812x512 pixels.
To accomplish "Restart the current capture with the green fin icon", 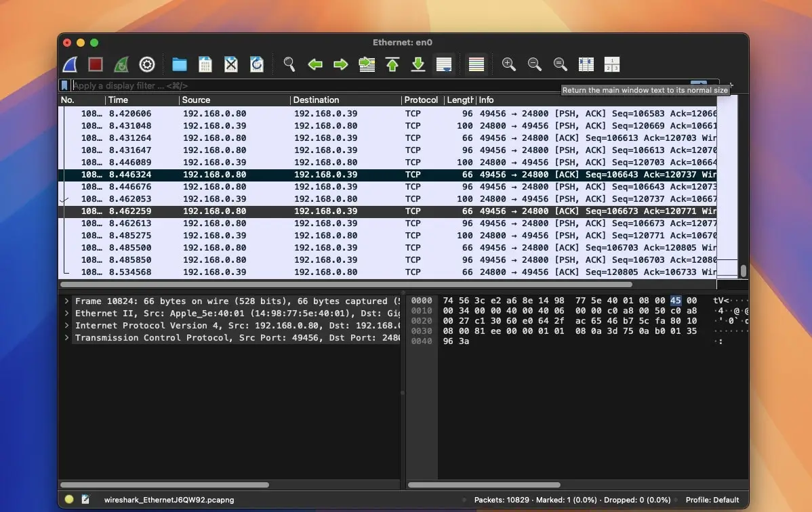I will [121, 65].
